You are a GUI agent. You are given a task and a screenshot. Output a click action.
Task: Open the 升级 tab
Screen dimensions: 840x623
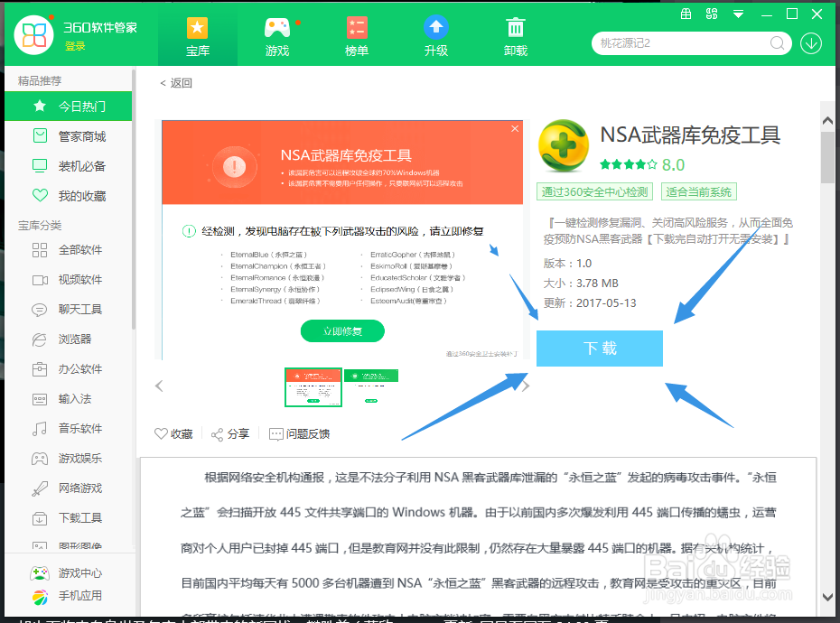click(436, 37)
